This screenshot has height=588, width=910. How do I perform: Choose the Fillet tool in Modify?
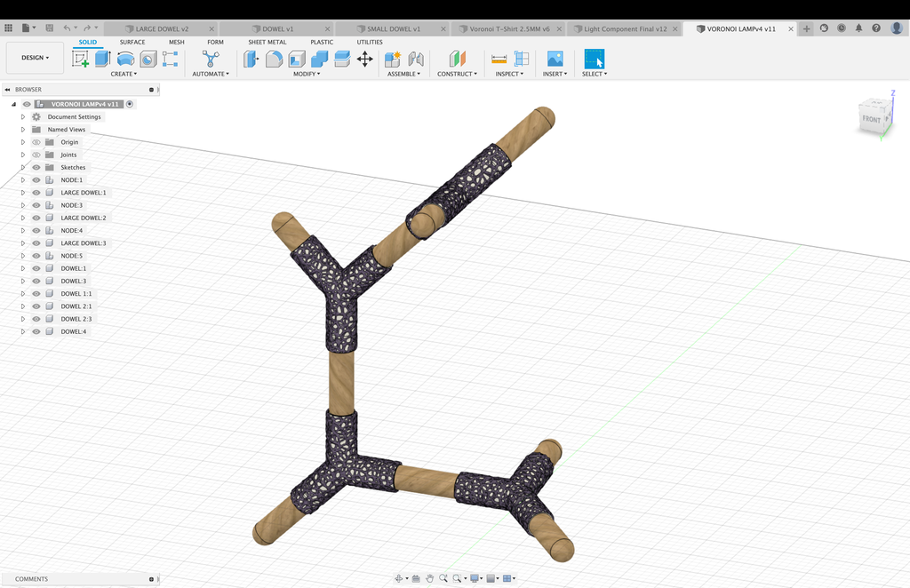point(274,59)
